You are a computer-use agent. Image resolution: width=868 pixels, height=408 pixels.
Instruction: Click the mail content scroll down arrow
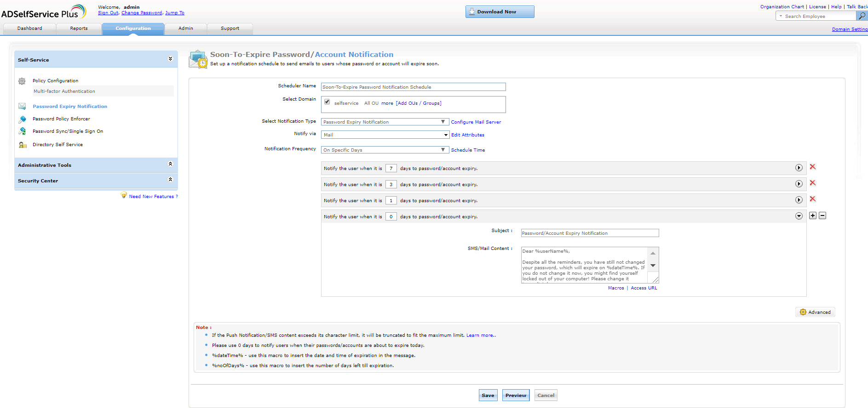pyautogui.click(x=653, y=266)
